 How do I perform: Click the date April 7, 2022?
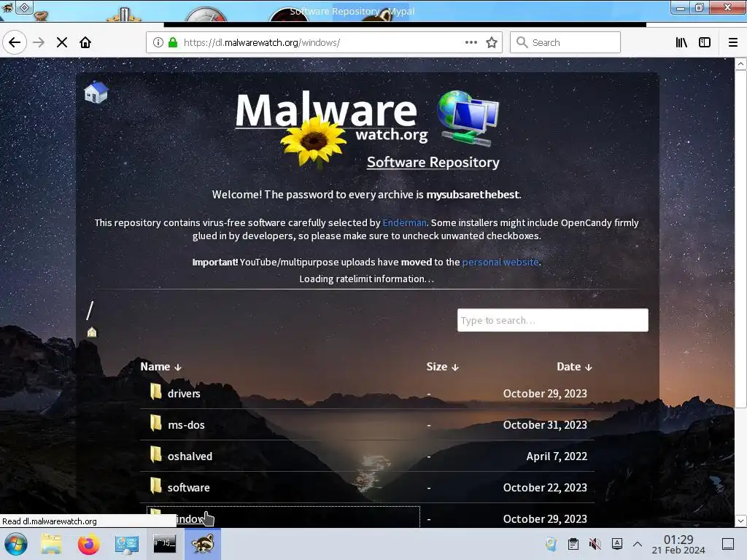coord(557,456)
